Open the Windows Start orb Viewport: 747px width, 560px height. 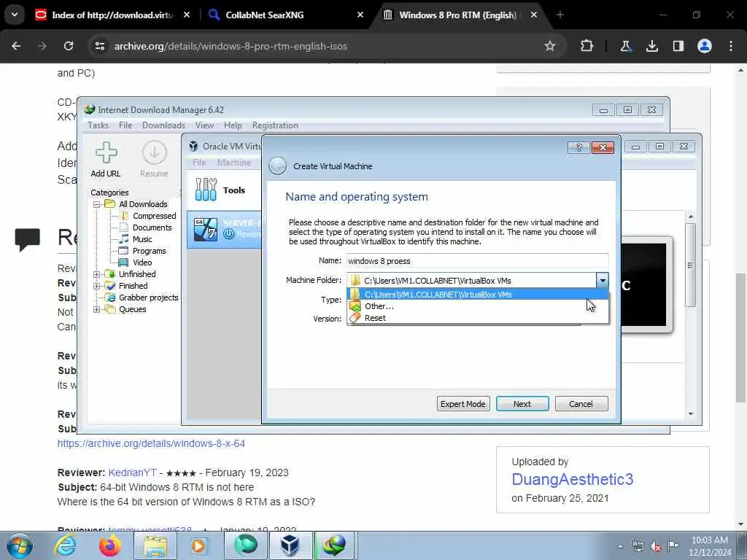pos(20,545)
